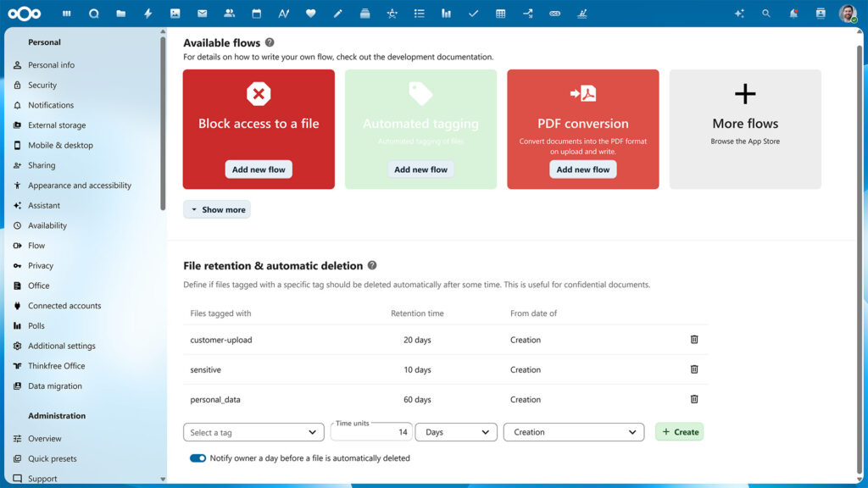Open the Calendar app icon
Image resolution: width=868 pixels, height=488 pixels.
coord(256,13)
